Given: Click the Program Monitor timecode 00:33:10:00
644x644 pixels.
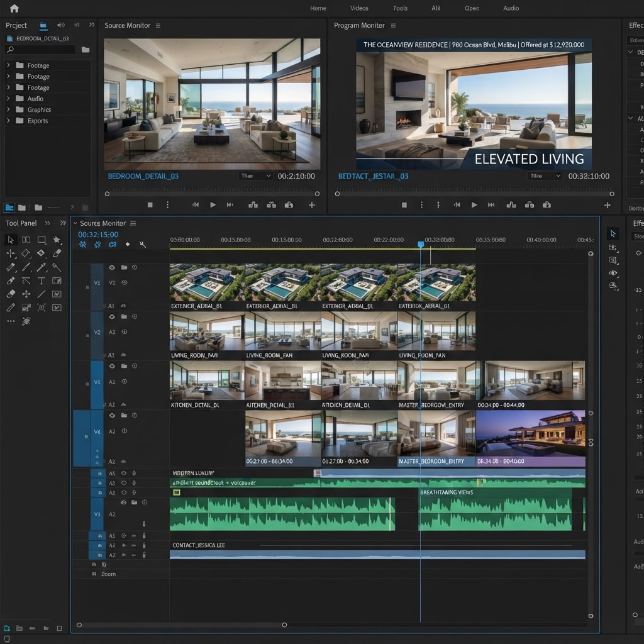Looking at the screenshot, I should tap(589, 176).
